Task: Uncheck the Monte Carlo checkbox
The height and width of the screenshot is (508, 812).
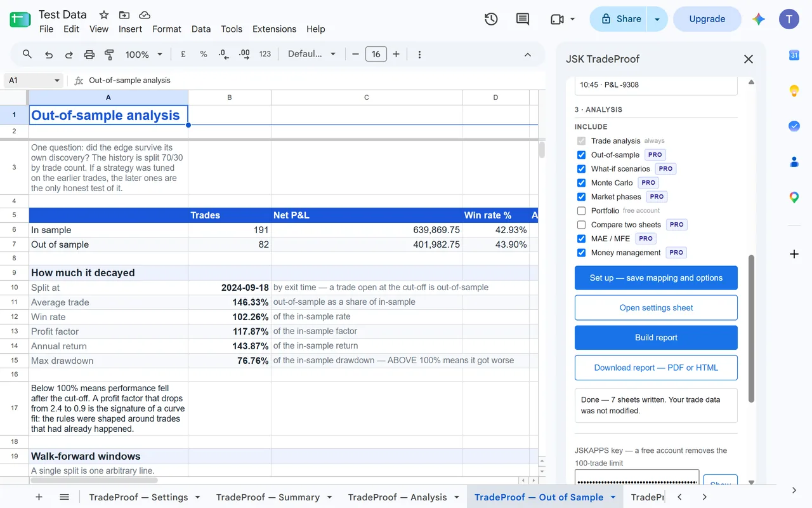Action: tap(581, 183)
